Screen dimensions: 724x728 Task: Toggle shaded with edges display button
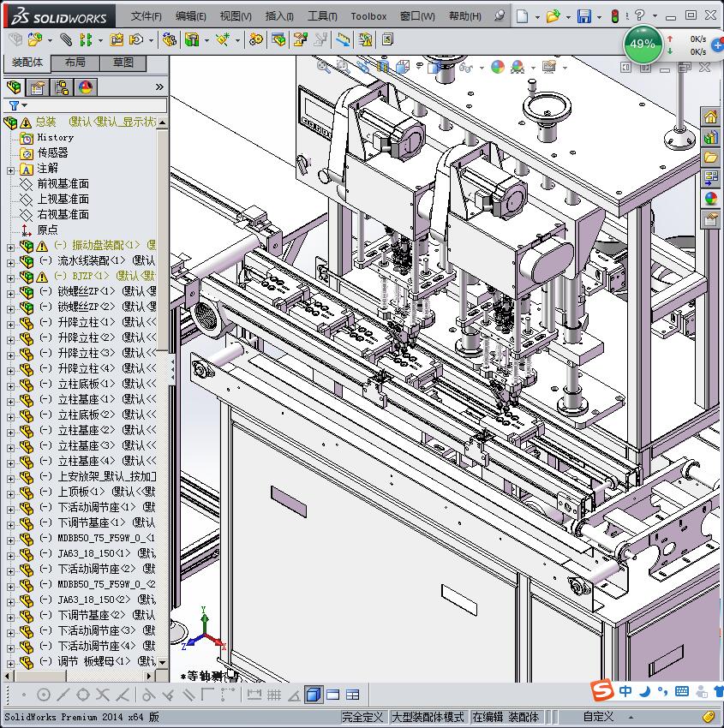314,695
